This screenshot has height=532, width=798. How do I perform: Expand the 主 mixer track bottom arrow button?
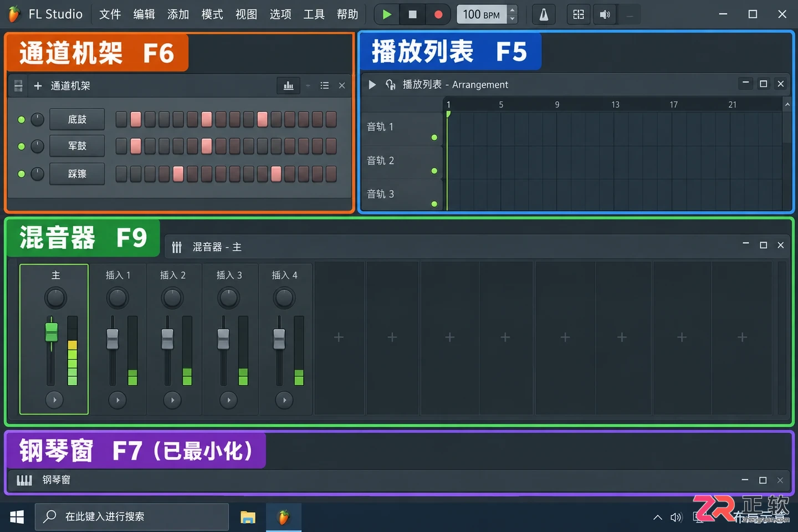pyautogui.click(x=54, y=400)
